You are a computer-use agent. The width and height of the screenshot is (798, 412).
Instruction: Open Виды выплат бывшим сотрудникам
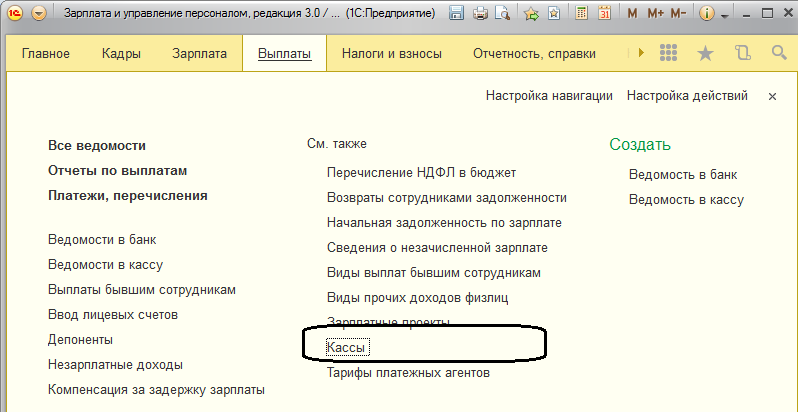(434, 273)
